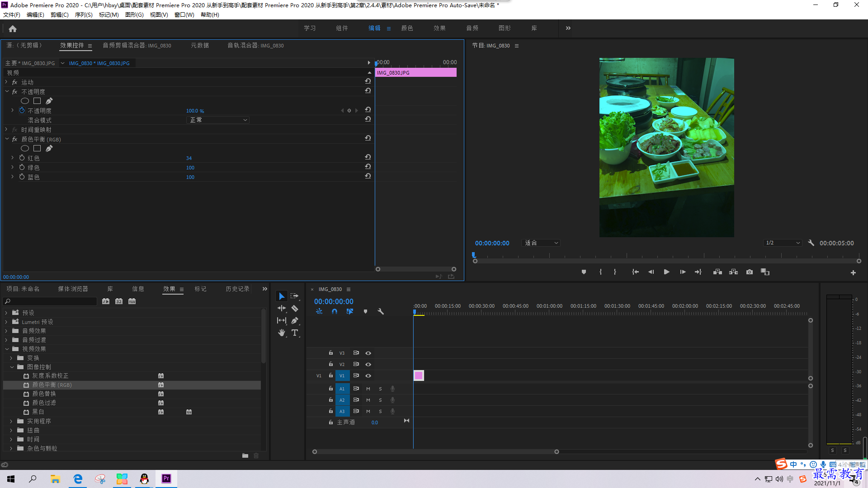Expand the 扭曲 folder
The image size is (868, 488).
point(11,430)
